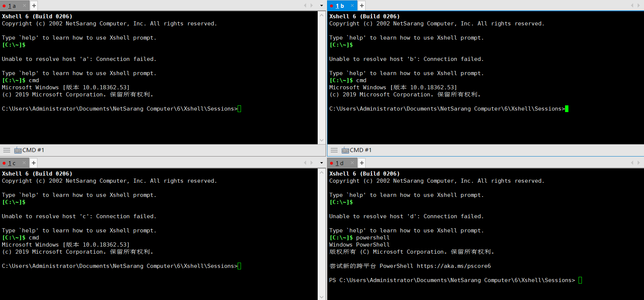Open tab list dropdown in '1 a' pane
This screenshot has height=300, width=644.
click(321, 6)
